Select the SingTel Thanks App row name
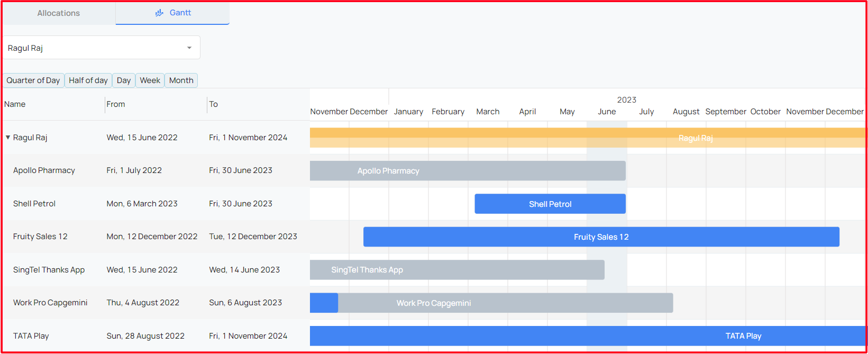 click(49, 270)
